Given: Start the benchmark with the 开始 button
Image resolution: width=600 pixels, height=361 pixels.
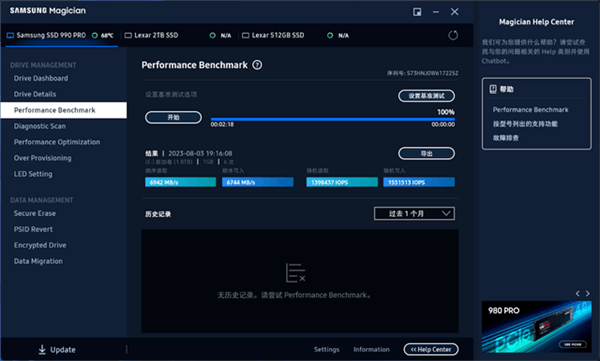Looking at the screenshot, I should coord(173,118).
